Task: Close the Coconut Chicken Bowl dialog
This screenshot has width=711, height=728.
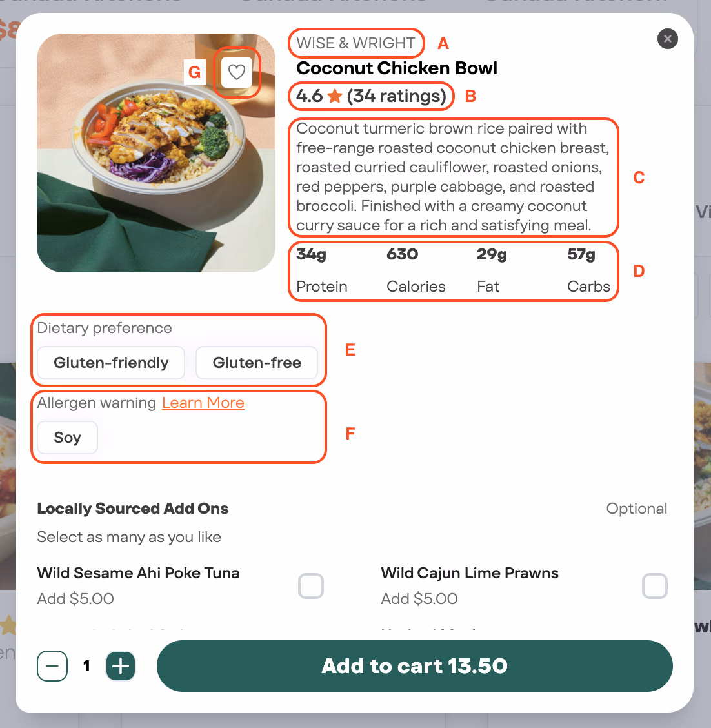Action: 667,39
